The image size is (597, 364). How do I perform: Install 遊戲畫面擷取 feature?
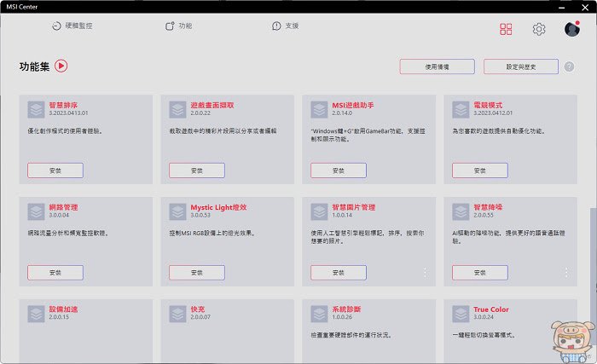[x=197, y=170]
